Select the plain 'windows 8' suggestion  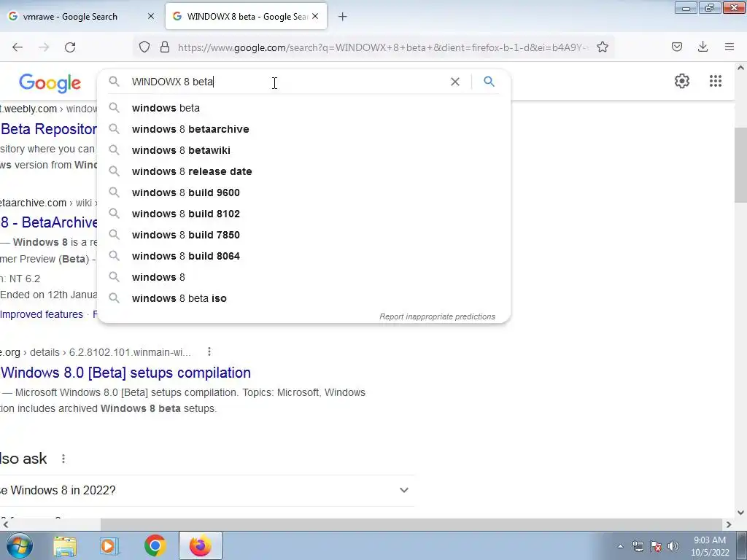point(304,277)
